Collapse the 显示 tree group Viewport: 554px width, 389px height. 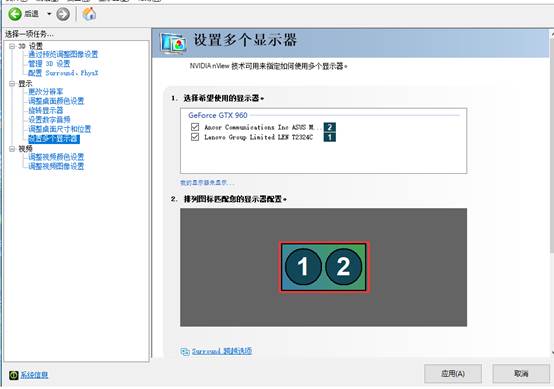(12, 83)
